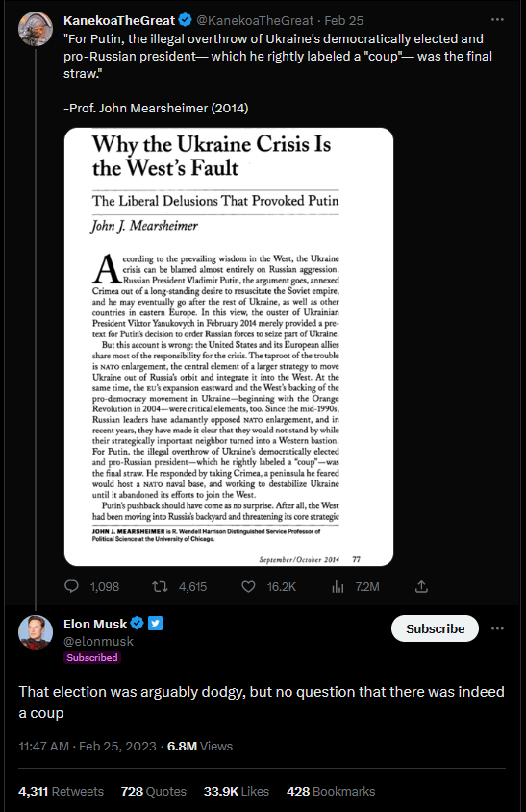Click the Subscribe button
This screenshot has width=526, height=812.
tap(435, 628)
